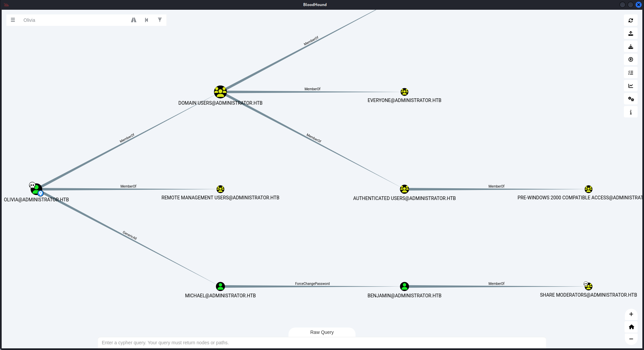Viewport: 644px width, 350px height.
Task: Click the BloodHound window close button
Action: [x=639, y=5]
